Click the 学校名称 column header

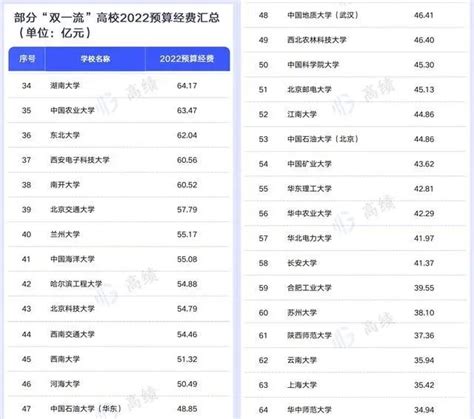tap(95, 59)
